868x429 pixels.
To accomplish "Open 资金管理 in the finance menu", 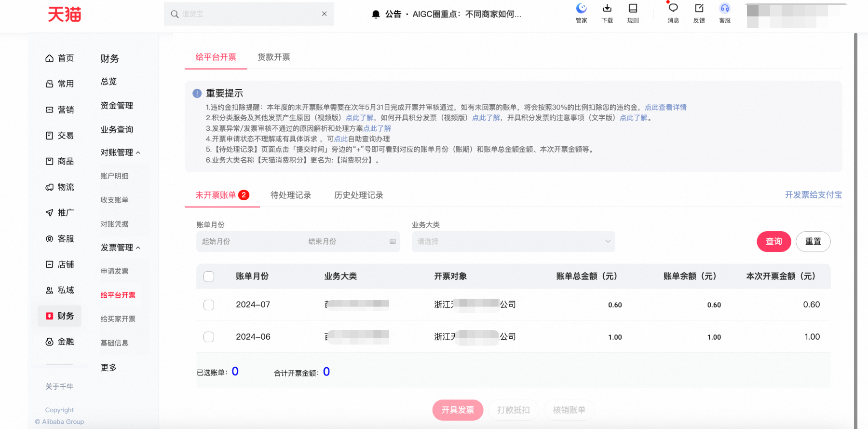I will pos(117,106).
